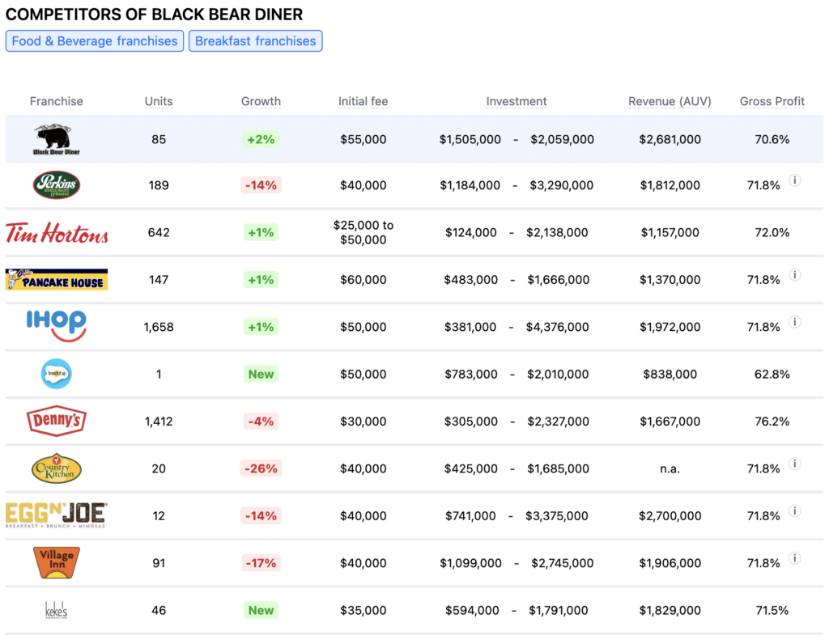The width and height of the screenshot is (829, 644).
Task: Click the -17% growth badge
Action: (x=261, y=563)
